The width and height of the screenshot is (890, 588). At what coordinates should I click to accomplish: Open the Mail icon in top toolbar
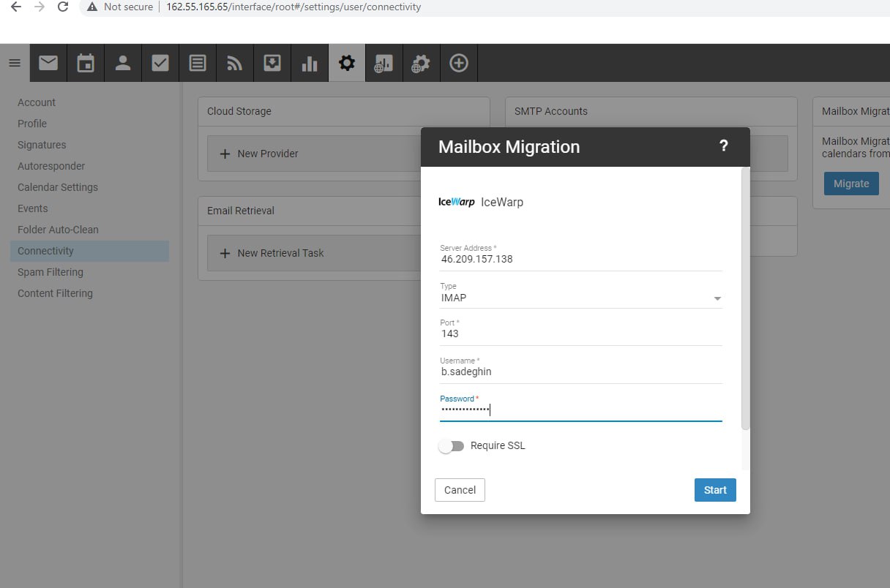tap(48, 63)
